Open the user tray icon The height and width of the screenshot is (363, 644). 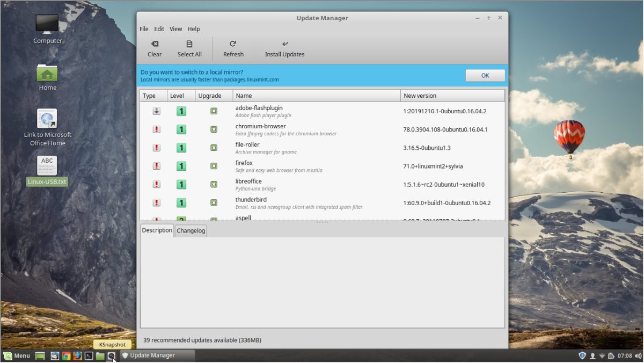click(592, 355)
